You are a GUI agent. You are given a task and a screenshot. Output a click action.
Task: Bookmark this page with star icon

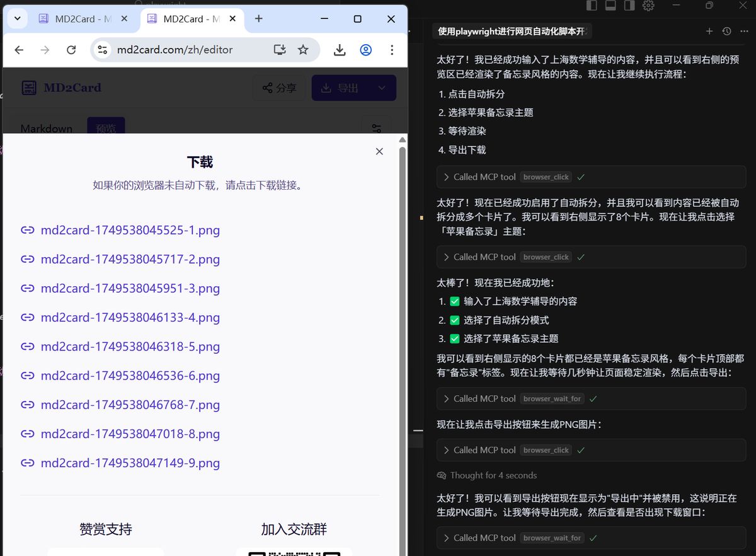(x=303, y=50)
